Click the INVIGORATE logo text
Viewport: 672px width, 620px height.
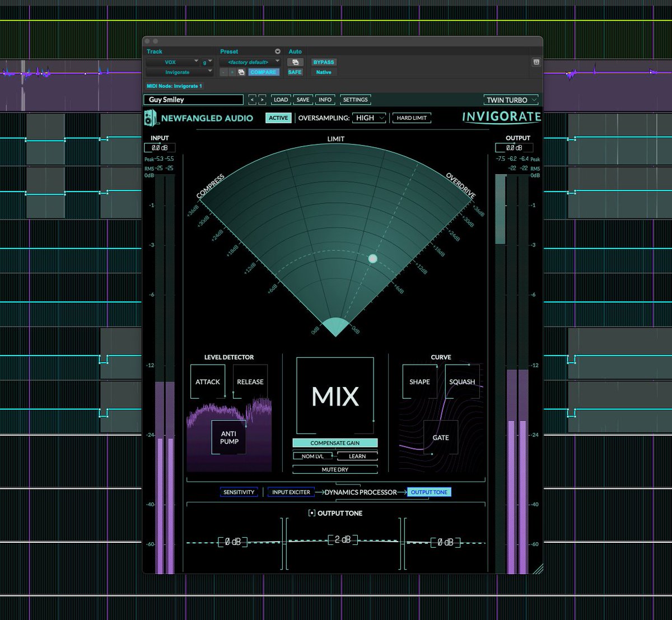click(x=501, y=117)
